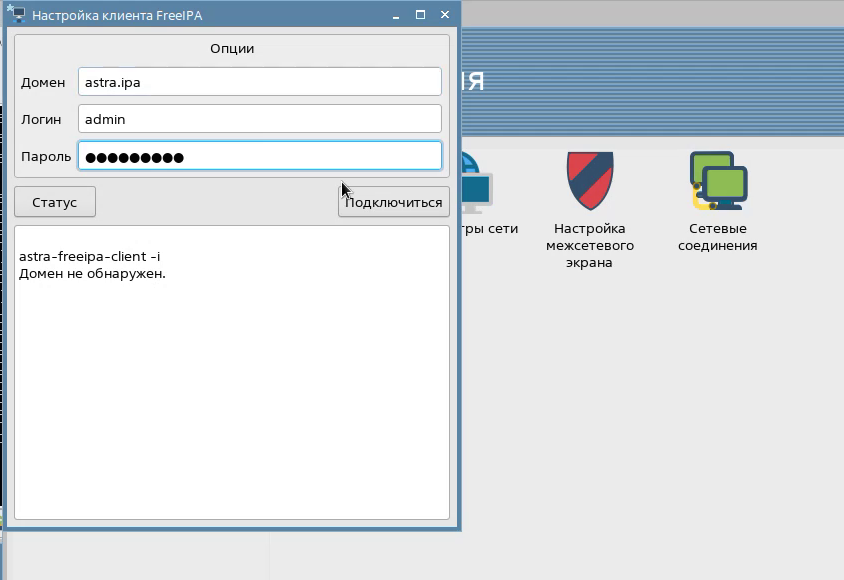844x580 pixels.
Task: Click the Подключиться button
Action: [x=393, y=202]
